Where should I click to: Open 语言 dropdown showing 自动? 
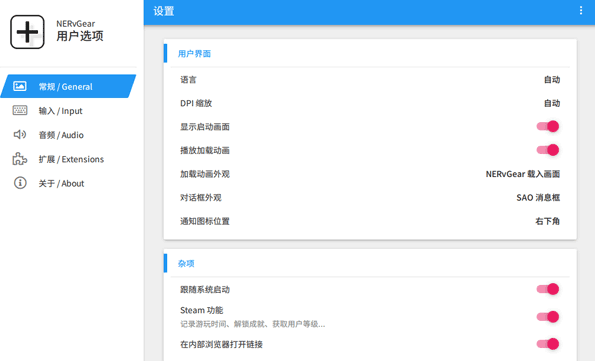552,80
